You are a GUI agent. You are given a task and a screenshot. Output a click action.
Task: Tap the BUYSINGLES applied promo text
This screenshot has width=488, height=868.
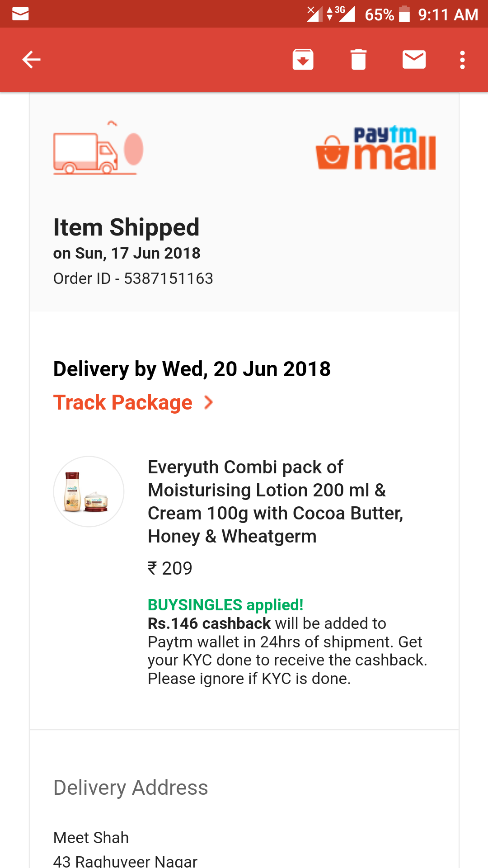(225, 604)
